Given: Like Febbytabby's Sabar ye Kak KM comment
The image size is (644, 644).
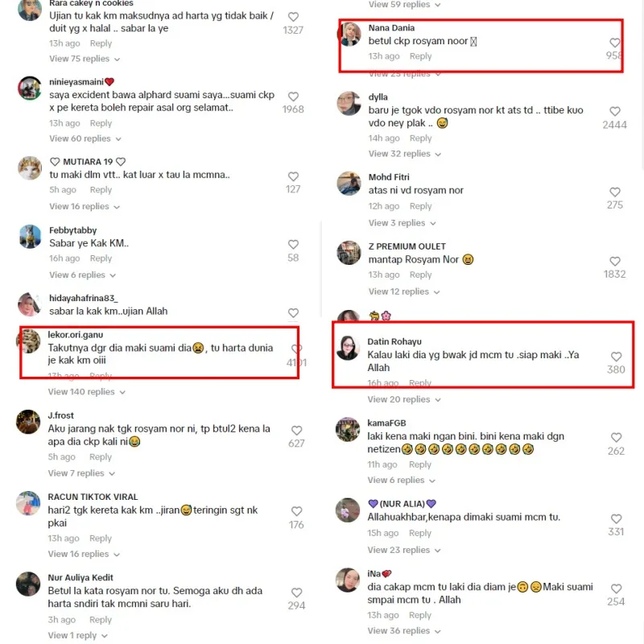Looking at the screenshot, I should click(293, 245).
